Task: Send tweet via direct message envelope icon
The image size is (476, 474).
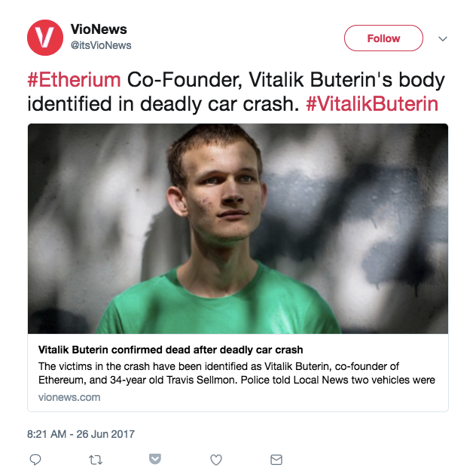Action: (276, 460)
